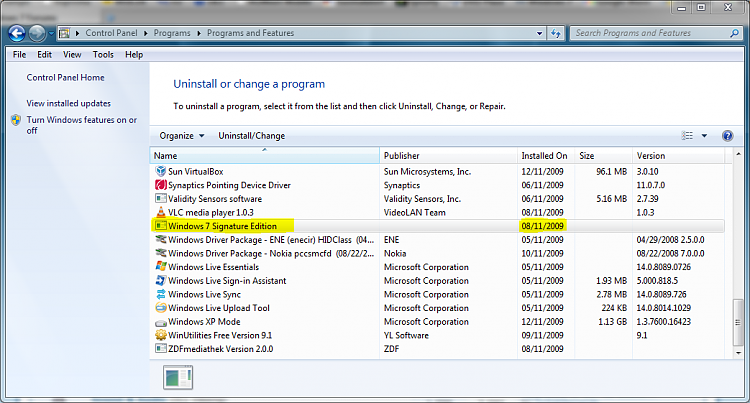Click the Sun VirtualBox program icon

(161, 171)
